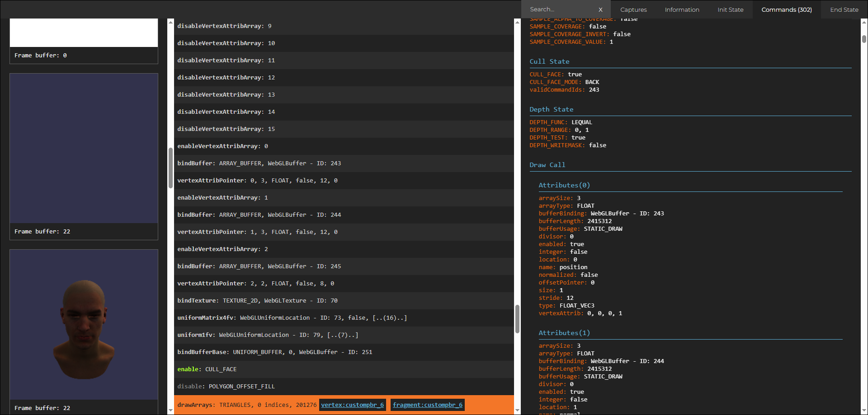Select command enableVertexAttribArray: 2
This screenshot has width=868, height=415.
(344, 249)
